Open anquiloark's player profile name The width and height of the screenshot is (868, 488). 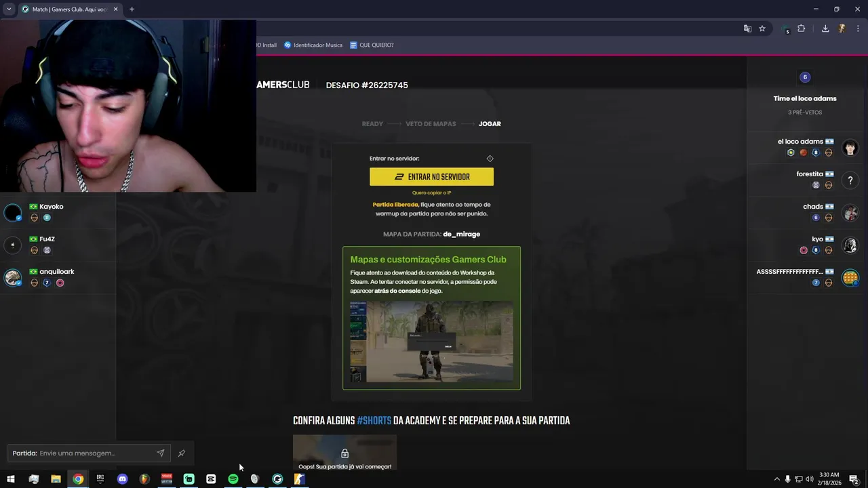[x=57, y=272]
